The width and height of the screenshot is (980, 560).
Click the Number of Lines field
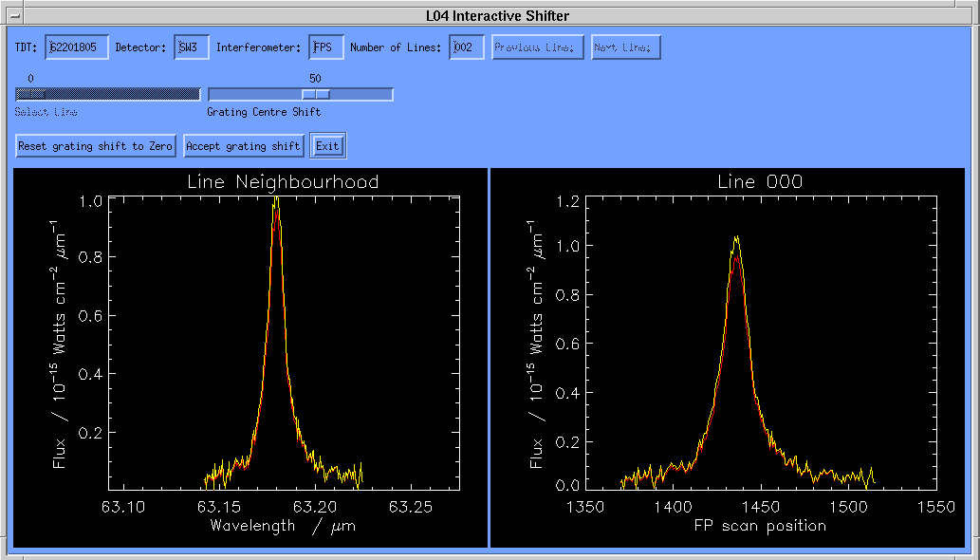click(467, 47)
